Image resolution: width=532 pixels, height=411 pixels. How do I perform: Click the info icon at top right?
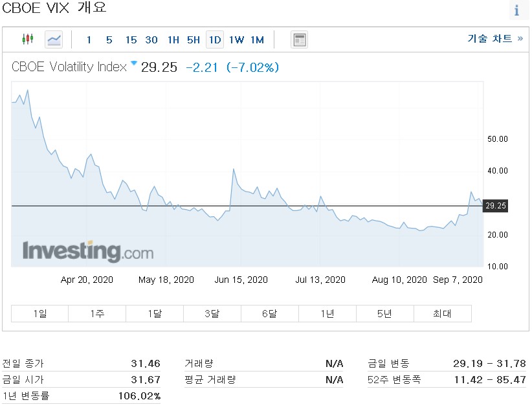pyautogui.click(x=516, y=10)
